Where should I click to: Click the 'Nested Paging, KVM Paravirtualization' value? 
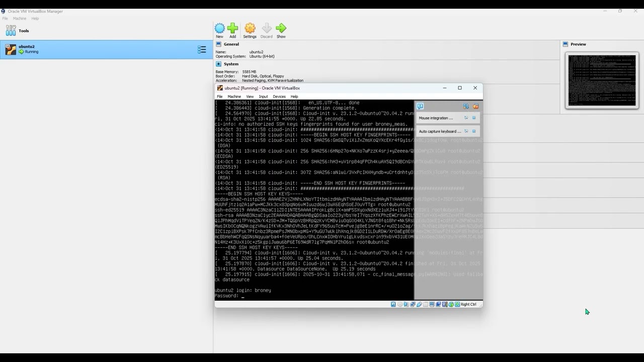coord(273,80)
